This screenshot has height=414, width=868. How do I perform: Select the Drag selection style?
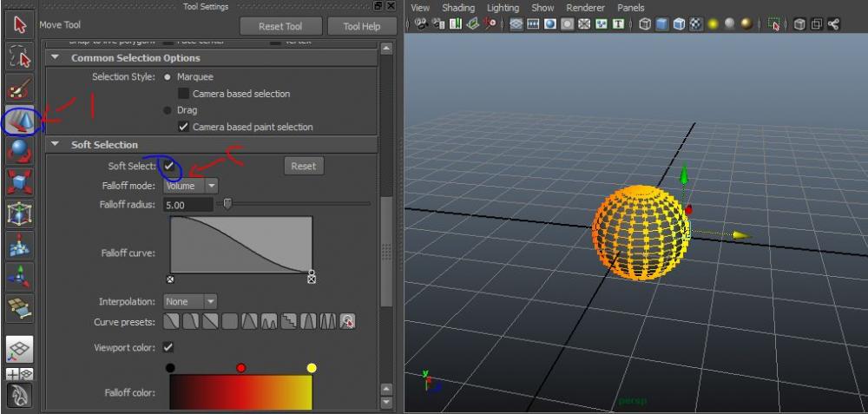tap(168, 110)
